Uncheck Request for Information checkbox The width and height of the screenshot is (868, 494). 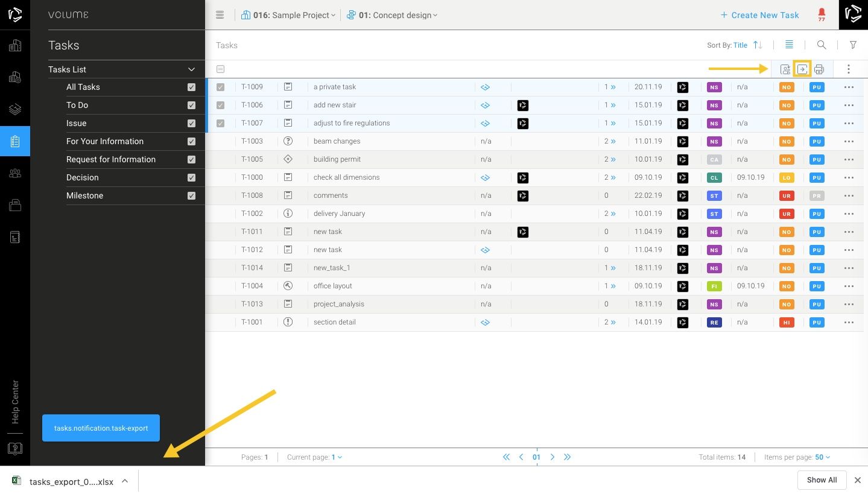click(x=191, y=159)
